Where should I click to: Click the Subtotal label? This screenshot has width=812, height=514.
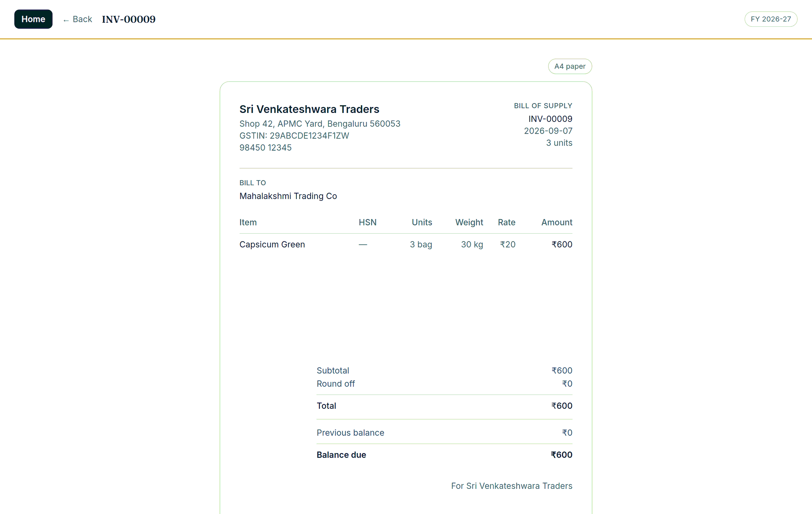point(333,371)
